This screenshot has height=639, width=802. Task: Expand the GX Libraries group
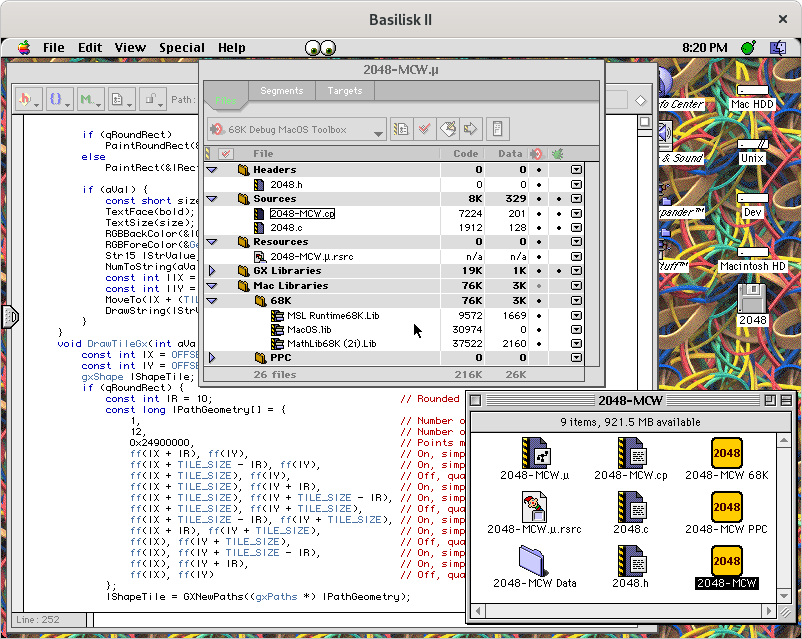click(212, 271)
